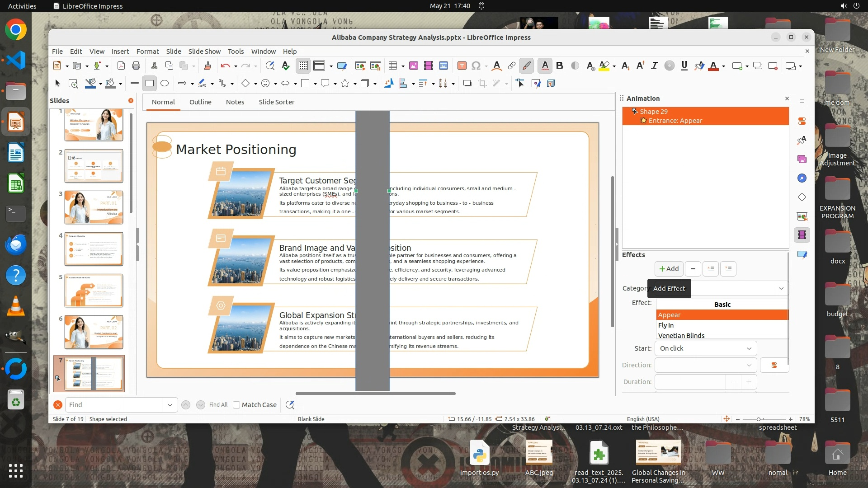Click the Display Grid toolbar icon
The height and width of the screenshot is (488, 868).
(303, 66)
